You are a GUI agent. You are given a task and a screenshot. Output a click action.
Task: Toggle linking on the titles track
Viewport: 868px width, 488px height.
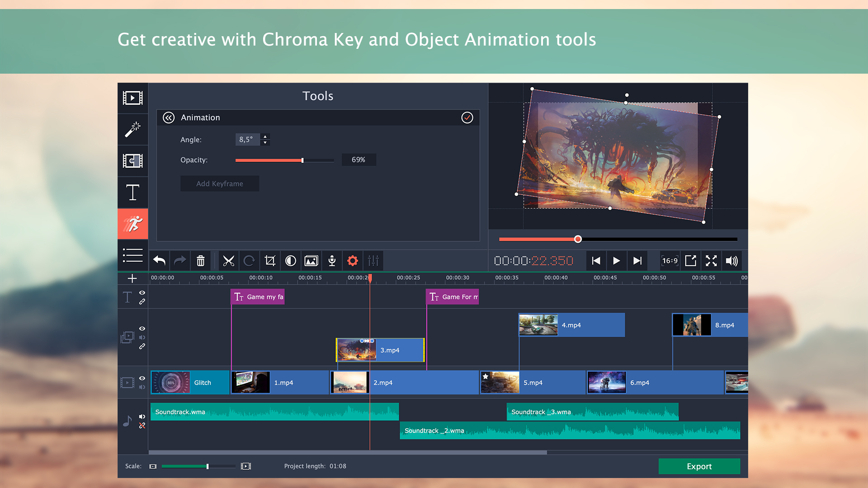point(142,302)
